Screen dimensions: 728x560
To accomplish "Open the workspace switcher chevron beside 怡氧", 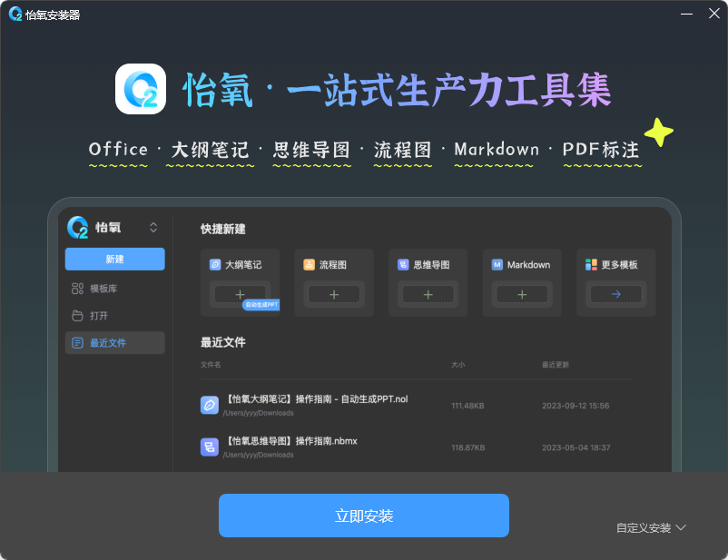I will tap(153, 227).
